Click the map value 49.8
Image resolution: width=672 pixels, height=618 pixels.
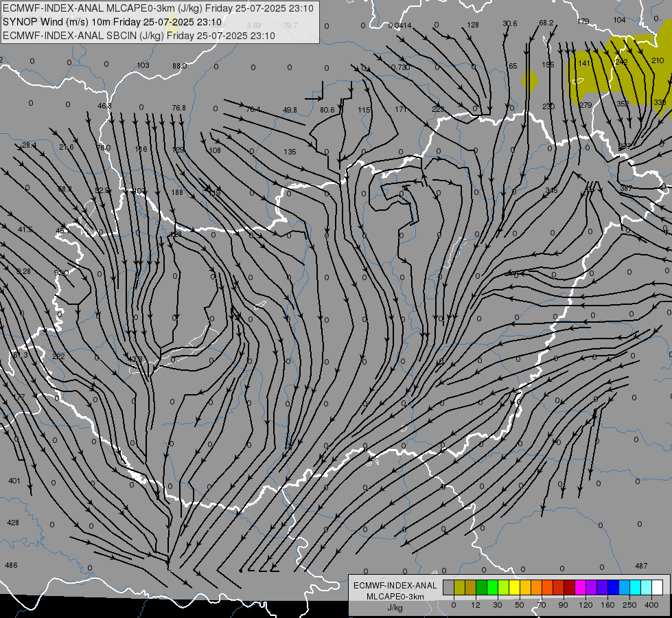tap(290, 111)
